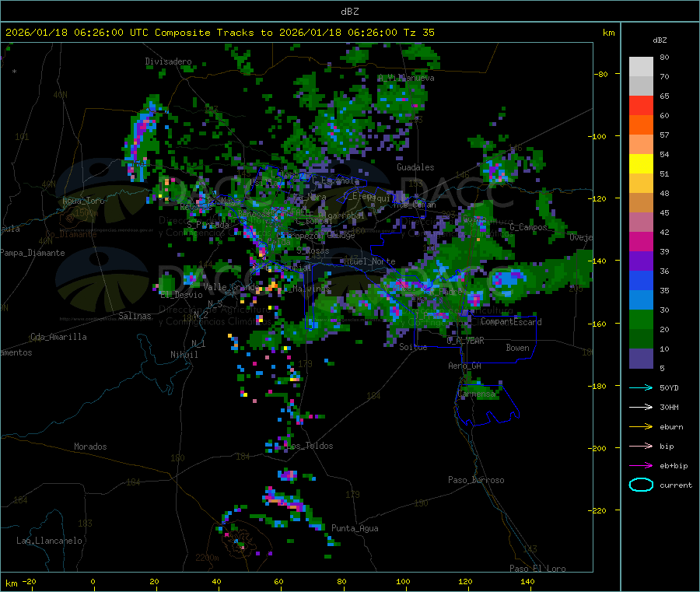Click the bip pink arrow legend icon
700x592 pixels.
tap(641, 446)
